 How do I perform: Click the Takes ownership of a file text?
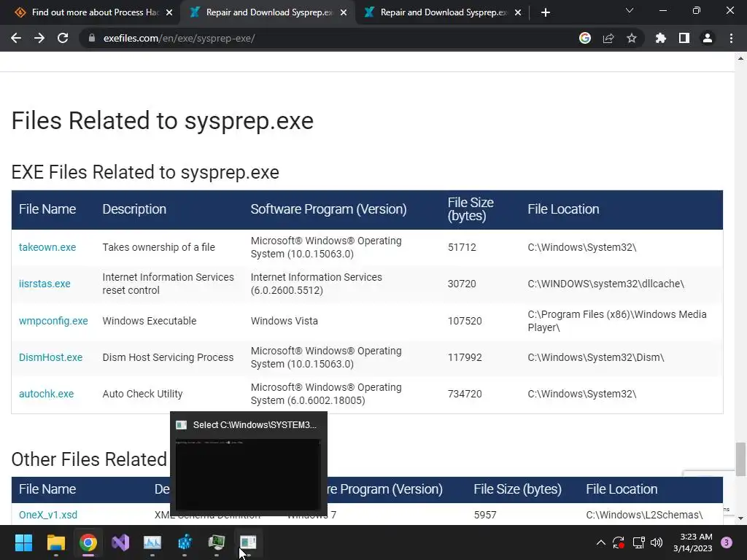[158, 247]
